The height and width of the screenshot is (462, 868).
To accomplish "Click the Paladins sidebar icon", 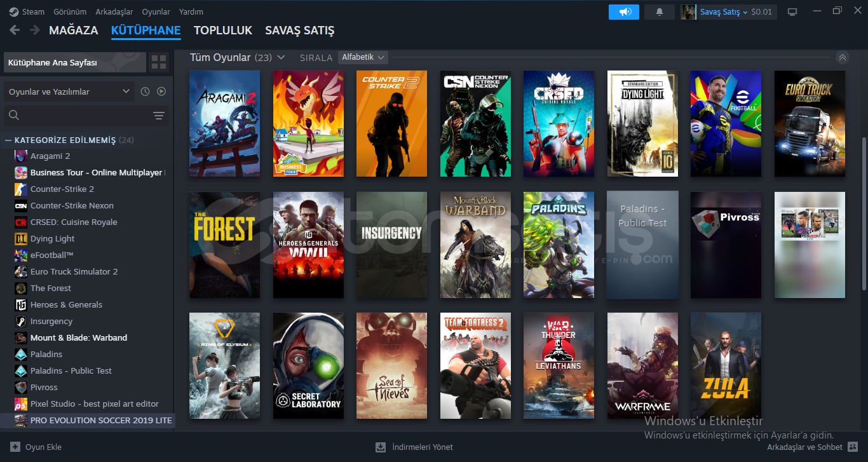I will [21, 354].
